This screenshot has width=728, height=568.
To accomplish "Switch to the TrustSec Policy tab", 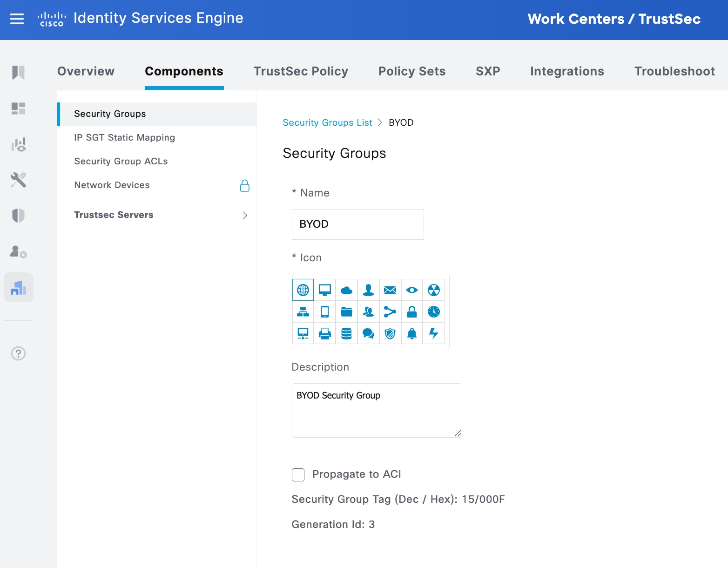I will pos(301,71).
